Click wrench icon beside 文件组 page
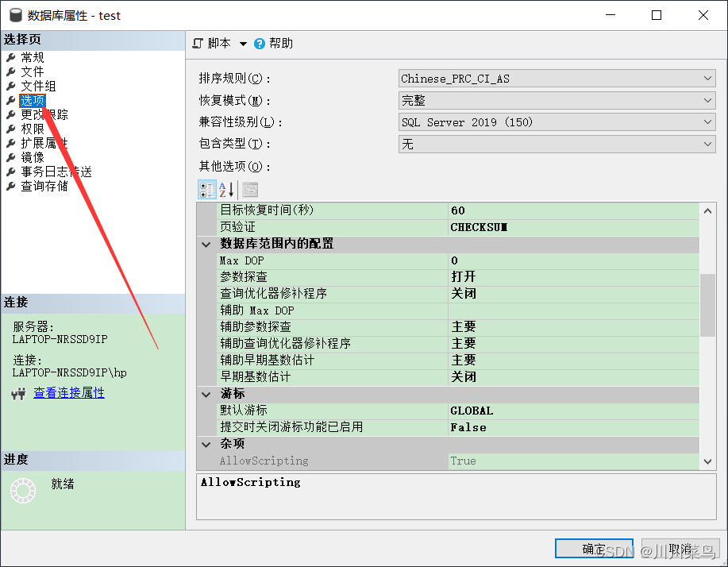 (x=10, y=86)
